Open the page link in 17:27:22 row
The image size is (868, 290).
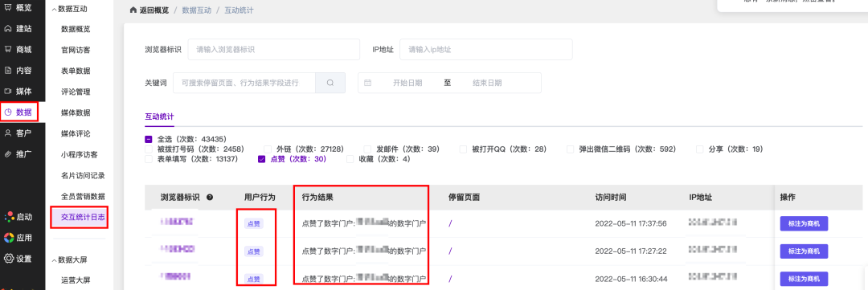[451, 251]
